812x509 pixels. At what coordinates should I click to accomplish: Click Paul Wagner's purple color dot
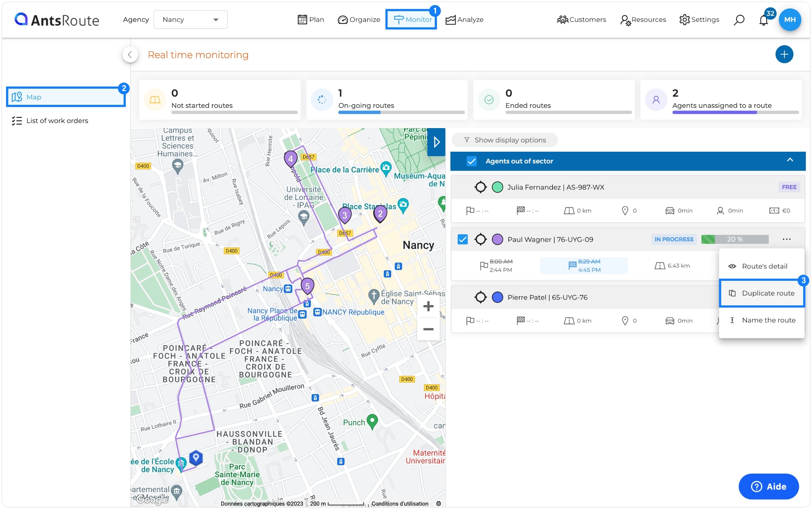tap(497, 239)
